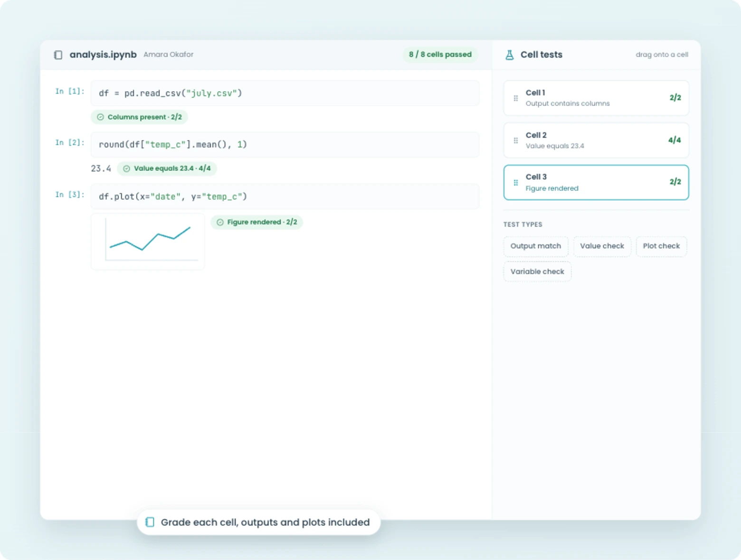
Task: Select the Plot check test type
Action: pos(661,246)
